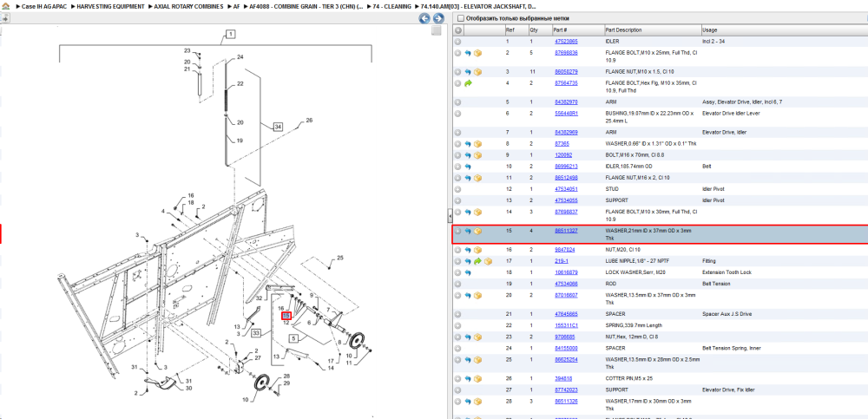Open Case IH AG APAC breadcrumb
Viewport: 868px width, 419px height.
point(43,6)
